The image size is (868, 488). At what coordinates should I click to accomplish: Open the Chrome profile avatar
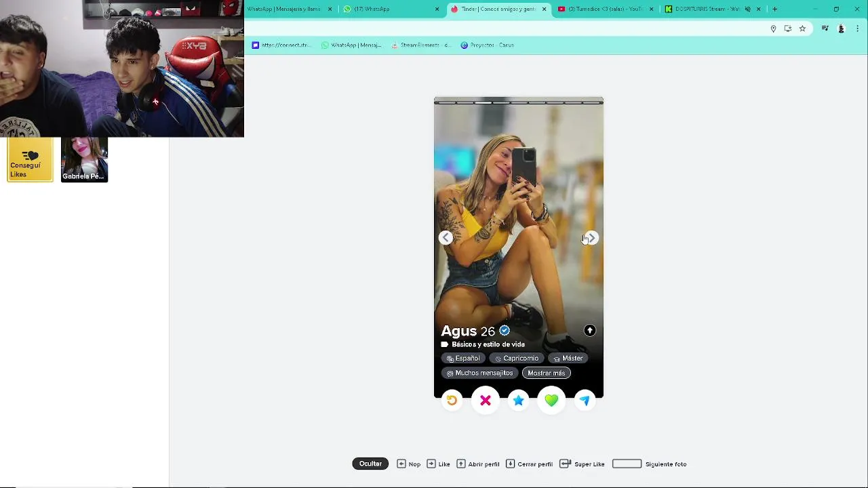click(x=842, y=28)
